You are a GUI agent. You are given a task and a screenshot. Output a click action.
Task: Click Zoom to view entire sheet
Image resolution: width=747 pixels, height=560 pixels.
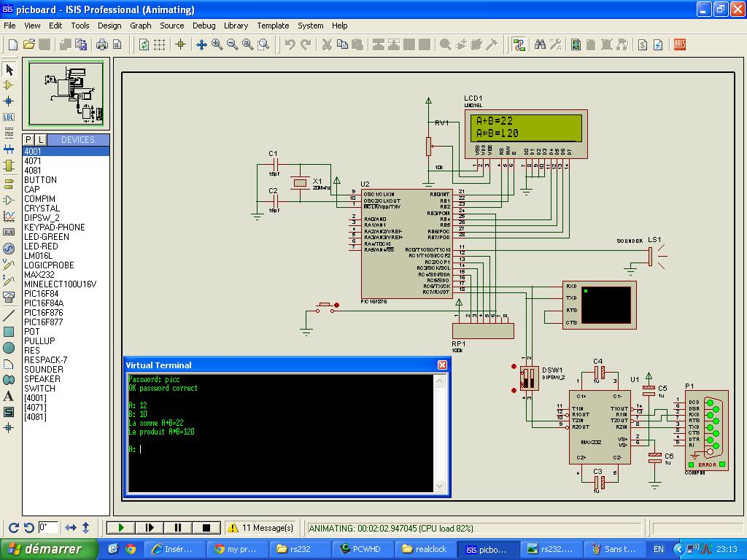coord(248,44)
